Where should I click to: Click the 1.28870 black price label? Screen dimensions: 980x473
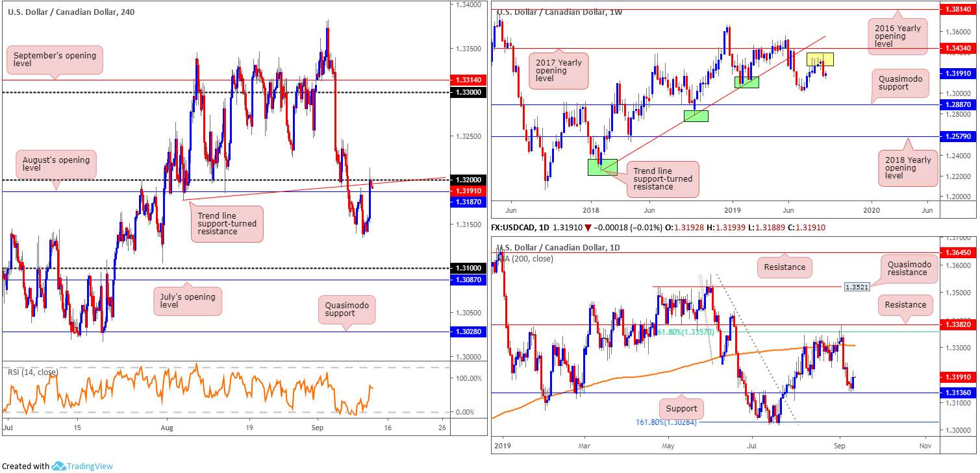pos(957,104)
